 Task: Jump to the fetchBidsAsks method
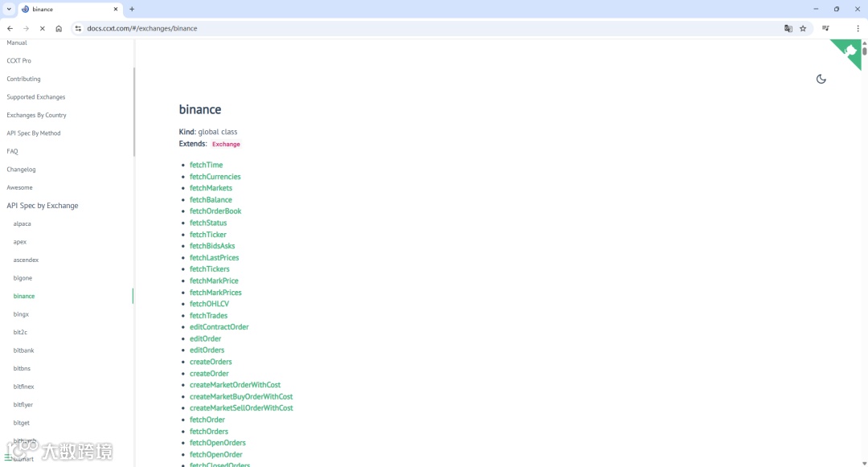point(212,246)
